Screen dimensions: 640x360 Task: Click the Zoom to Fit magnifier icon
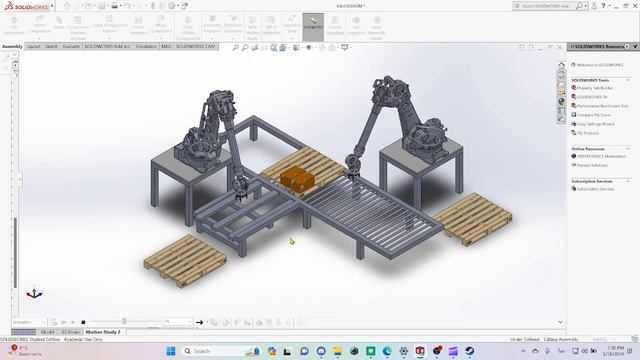pos(236,48)
